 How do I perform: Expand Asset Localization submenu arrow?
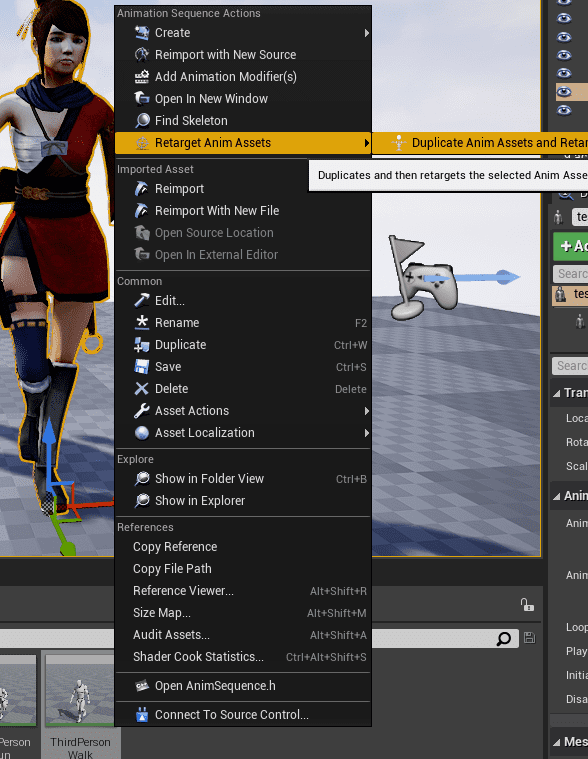coord(367,433)
